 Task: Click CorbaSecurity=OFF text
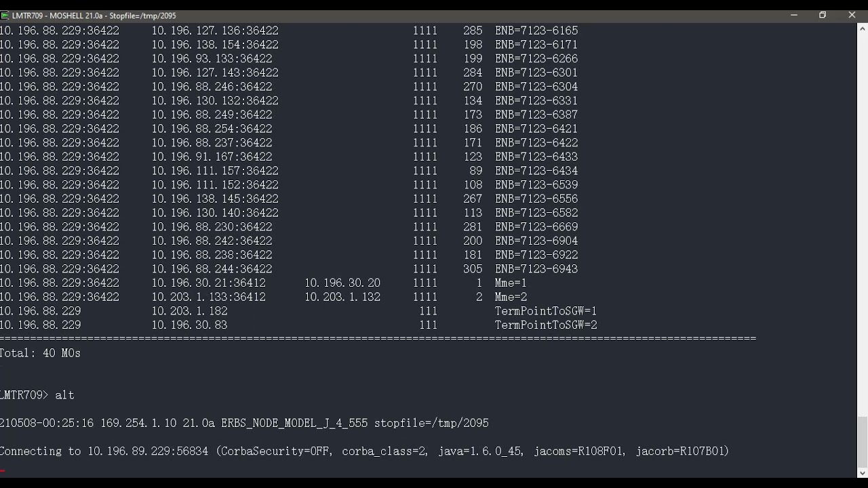(273, 451)
